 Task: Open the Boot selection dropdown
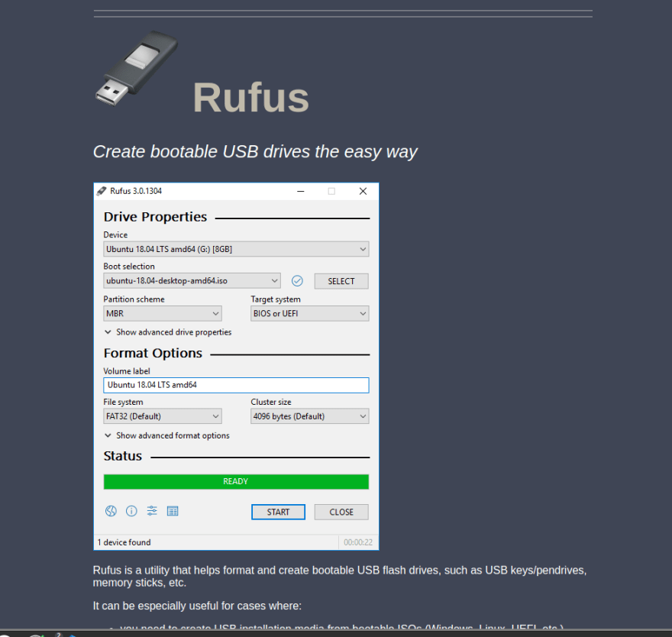pos(192,281)
